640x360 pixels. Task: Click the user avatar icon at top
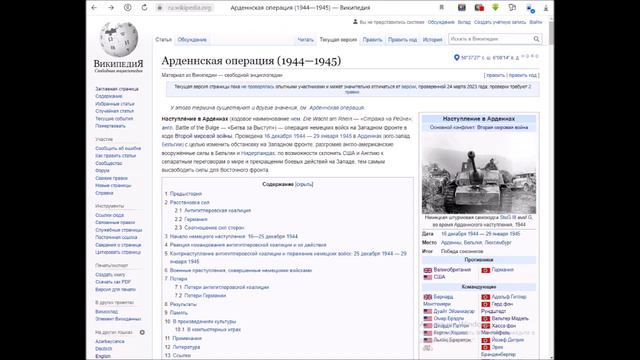[355, 22]
